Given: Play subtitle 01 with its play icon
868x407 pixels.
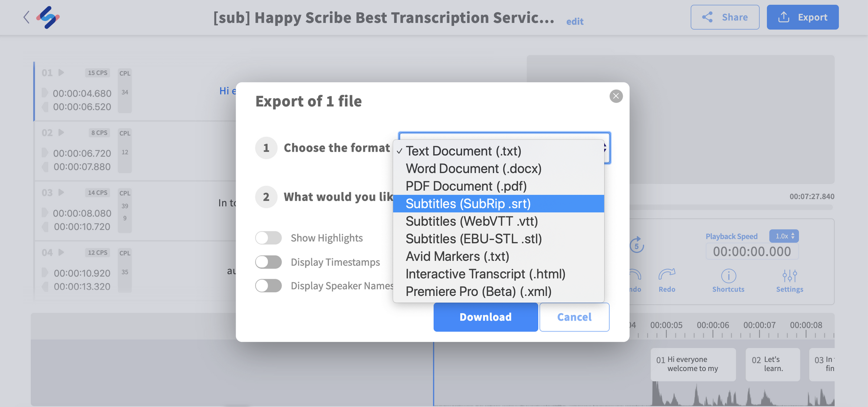Looking at the screenshot, I should [61, 73].
